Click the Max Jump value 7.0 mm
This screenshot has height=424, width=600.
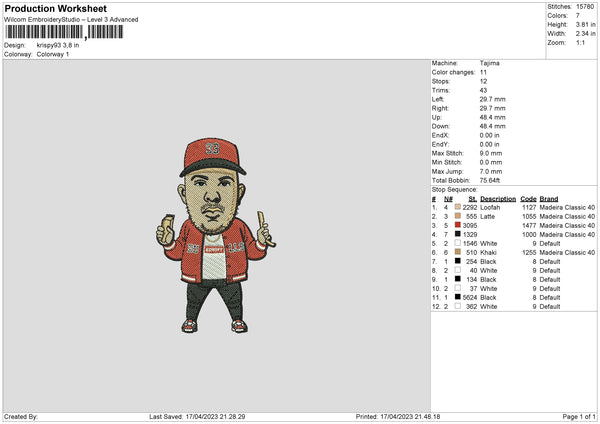491,171
